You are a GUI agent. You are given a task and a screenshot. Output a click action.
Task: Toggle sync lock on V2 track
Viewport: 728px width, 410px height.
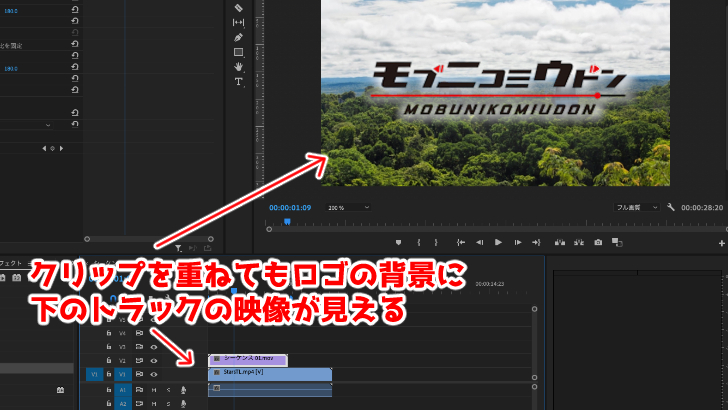coord(139,361)
